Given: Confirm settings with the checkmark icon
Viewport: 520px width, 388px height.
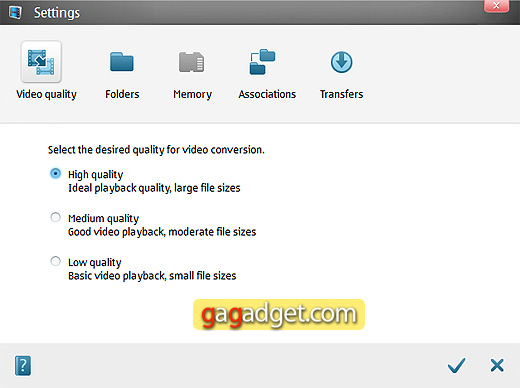Looking at the screenshot, I should click(x=456, y=366).
